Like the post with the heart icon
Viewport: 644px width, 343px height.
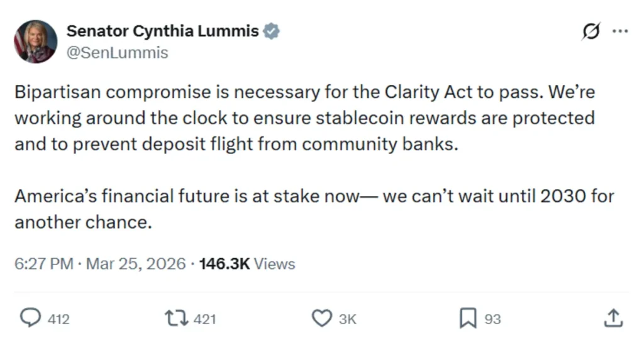coord(322,318)
